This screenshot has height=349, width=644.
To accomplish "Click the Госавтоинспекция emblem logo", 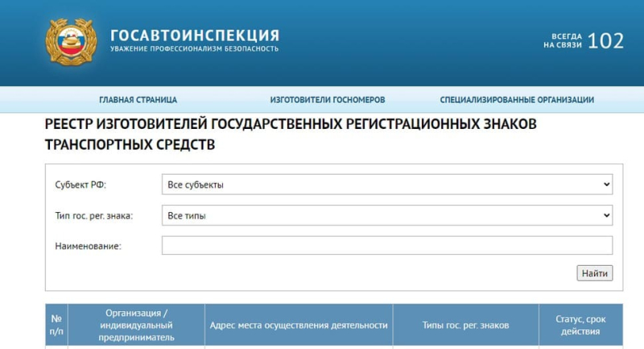I will pyautogui.click(x=71, y=42).
